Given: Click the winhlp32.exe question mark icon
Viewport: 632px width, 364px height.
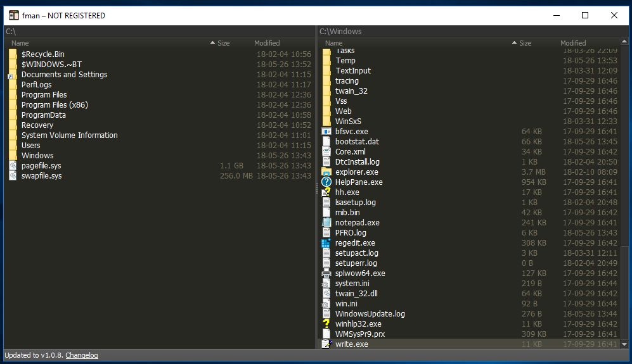Looking at the screenshot, I should click(x=326, y=323).
